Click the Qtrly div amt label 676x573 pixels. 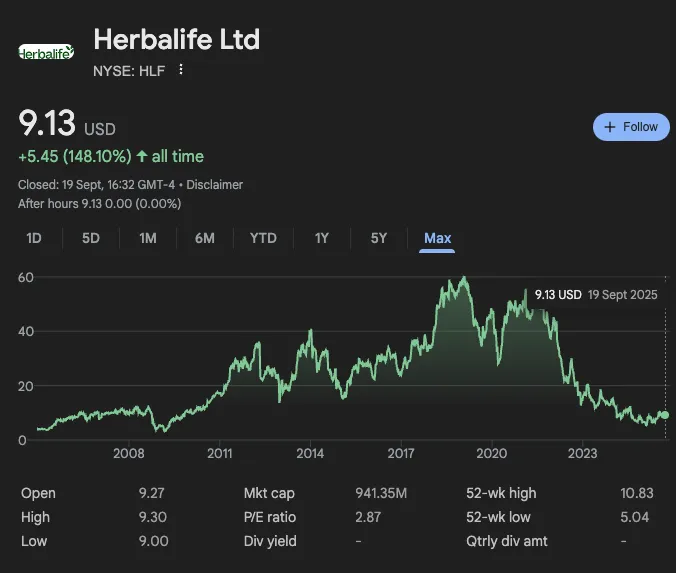pos(507,541)
